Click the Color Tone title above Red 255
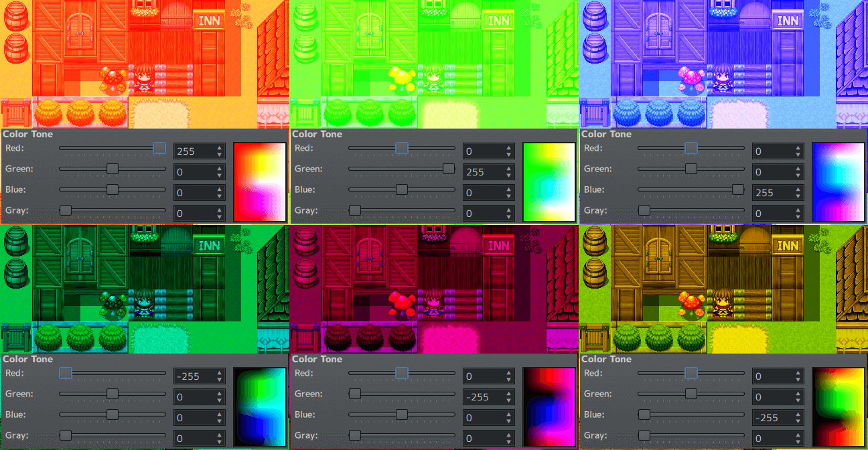Viewport: 868px width, 450px height. coord(27,134)
